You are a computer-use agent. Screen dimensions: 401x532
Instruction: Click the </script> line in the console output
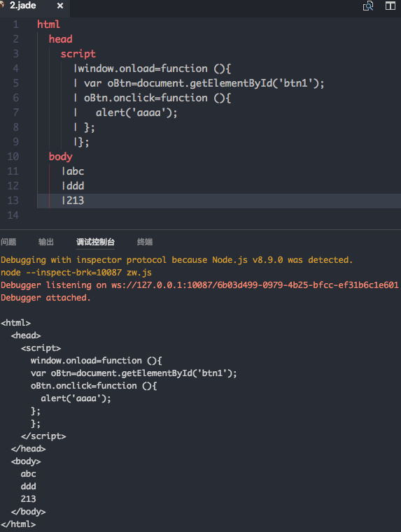coord(43,436)
